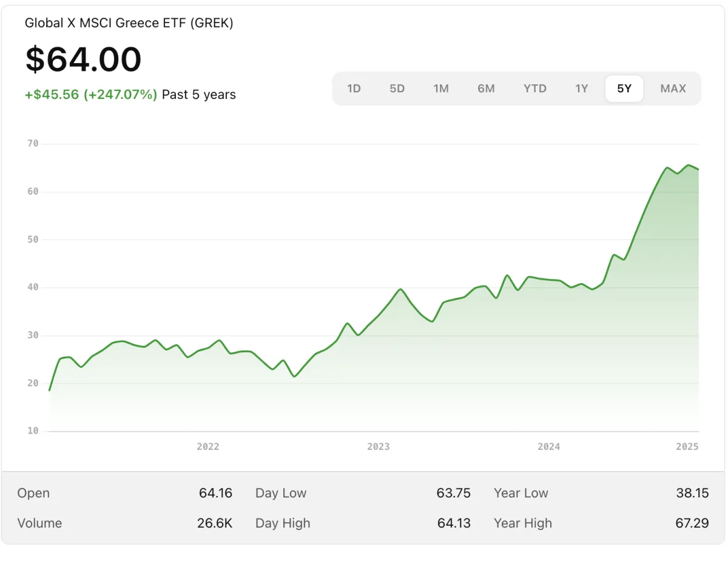Click the 50 y-axis label
The height and width of the screenshot is (570, 728).
coord(33,240)
